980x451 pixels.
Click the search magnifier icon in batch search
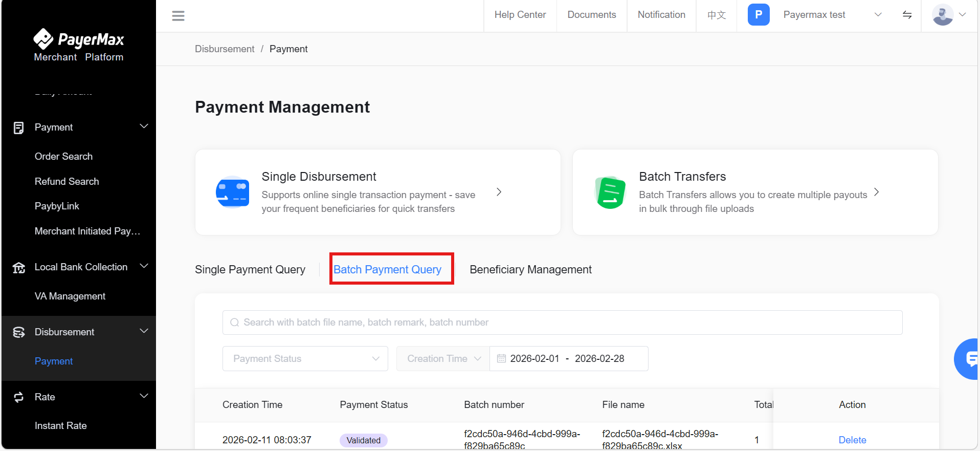click(235, 323)
